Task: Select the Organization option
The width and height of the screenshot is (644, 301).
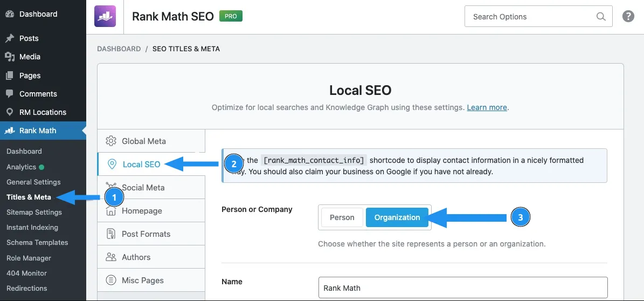Action: coord(397,217)
